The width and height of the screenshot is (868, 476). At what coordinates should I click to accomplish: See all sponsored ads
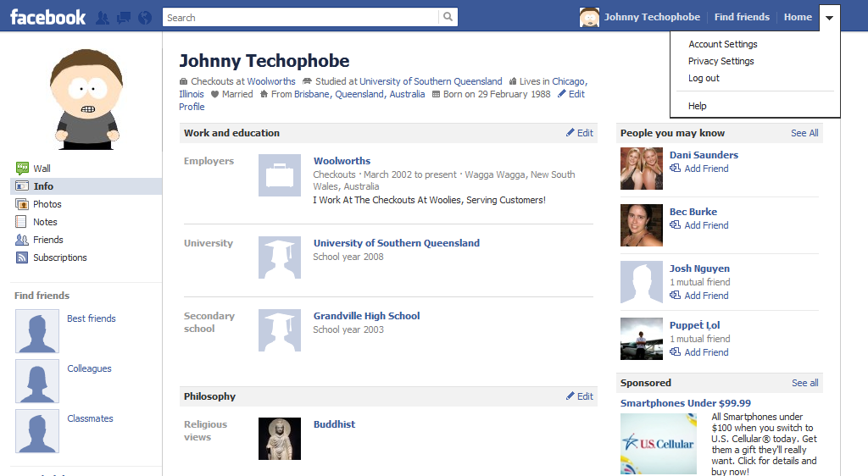tap(805, 383)
